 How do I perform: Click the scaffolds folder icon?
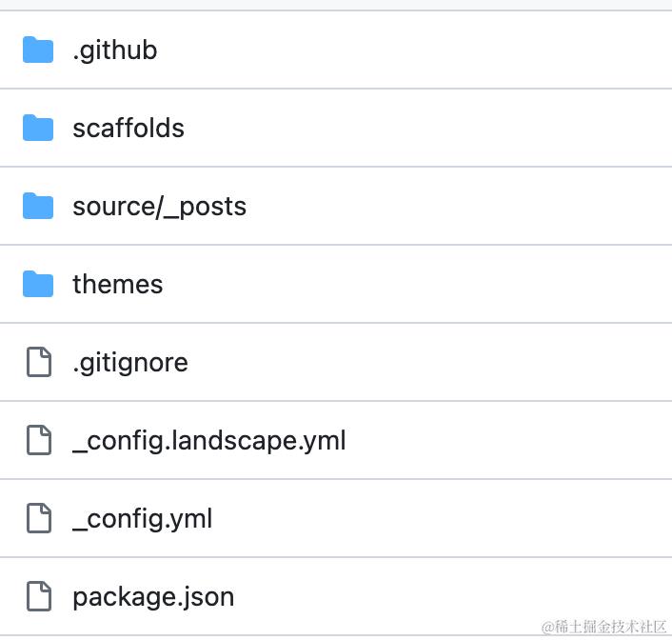pos(38,128)
